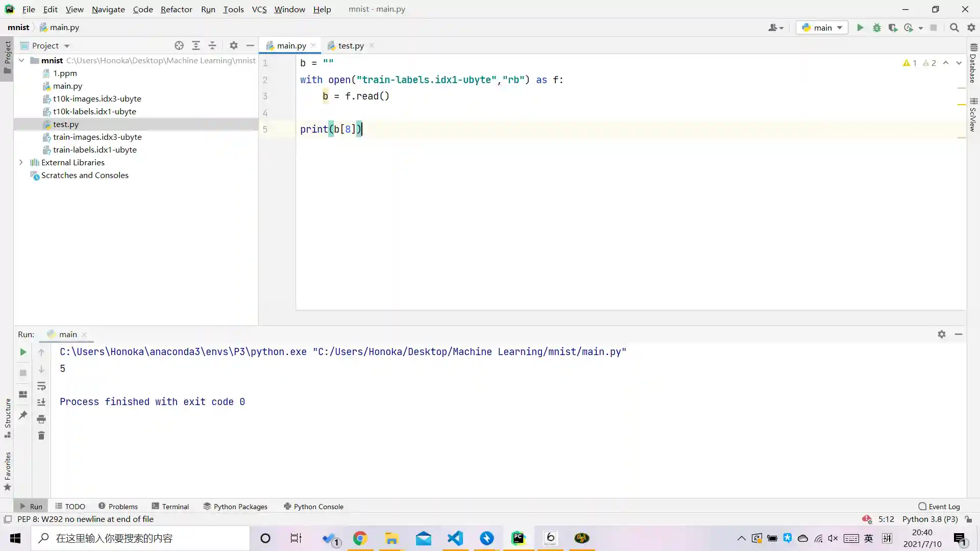Image resolution: width=980 pixels, height=551 pixels.
Task: Open the Terminal tool window
Action: [170, 506]
